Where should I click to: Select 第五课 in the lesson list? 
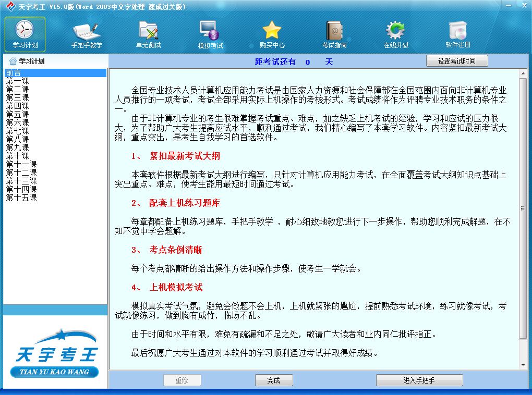point(55,114)
